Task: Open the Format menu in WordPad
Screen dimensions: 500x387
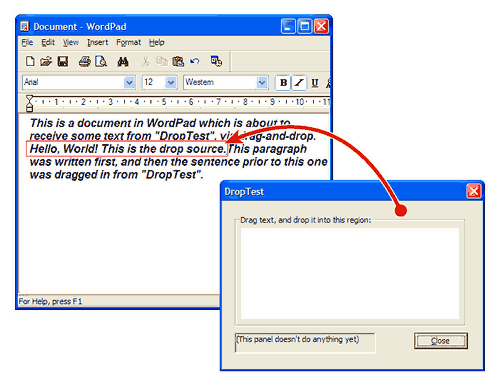Action: [x=129, y=43]
